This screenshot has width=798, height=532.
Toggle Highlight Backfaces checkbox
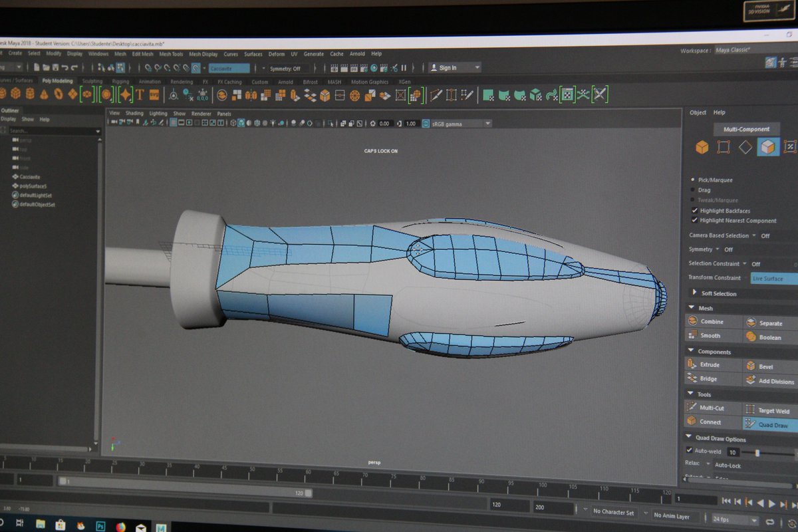click(x=694, y=210)
